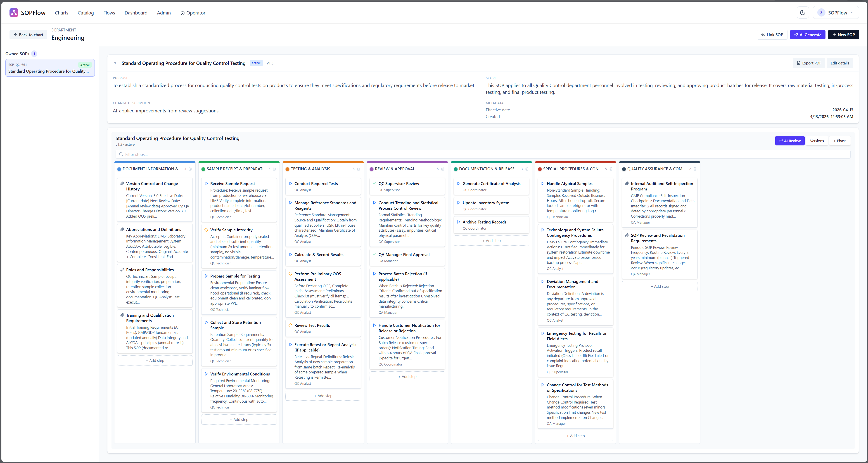
Task: Collapse the SOP details section triangle
Action: pos(115,63)
